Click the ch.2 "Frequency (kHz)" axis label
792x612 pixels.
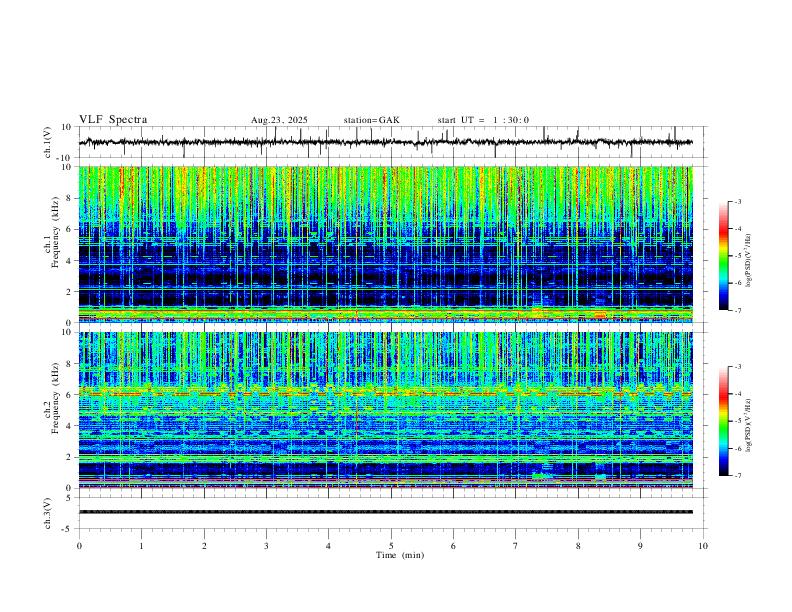point(55,396)
